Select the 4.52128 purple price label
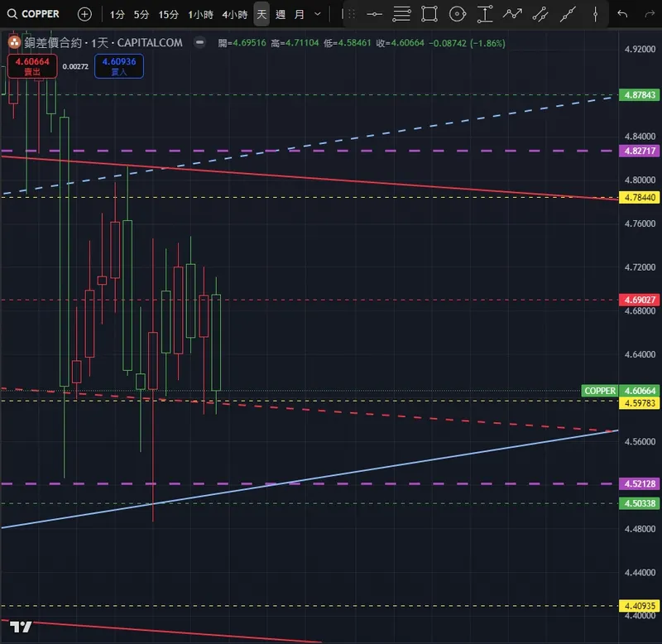 coord(639,484)
